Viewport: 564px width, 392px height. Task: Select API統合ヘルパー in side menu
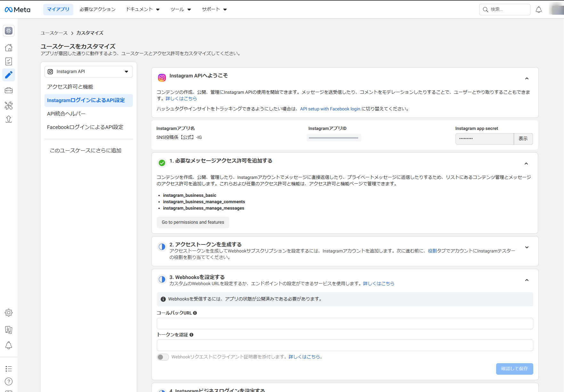pyautogui.click(x=66, y=114)
